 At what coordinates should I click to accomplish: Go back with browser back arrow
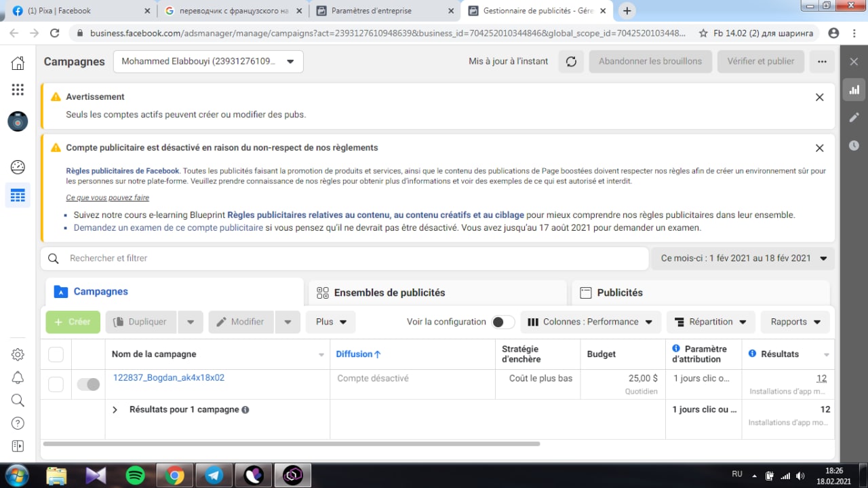(x=14, y=33)
